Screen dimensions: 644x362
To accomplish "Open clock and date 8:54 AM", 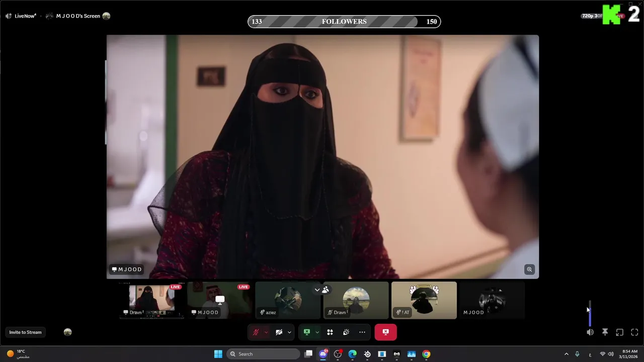I will (x=629, y=354).
